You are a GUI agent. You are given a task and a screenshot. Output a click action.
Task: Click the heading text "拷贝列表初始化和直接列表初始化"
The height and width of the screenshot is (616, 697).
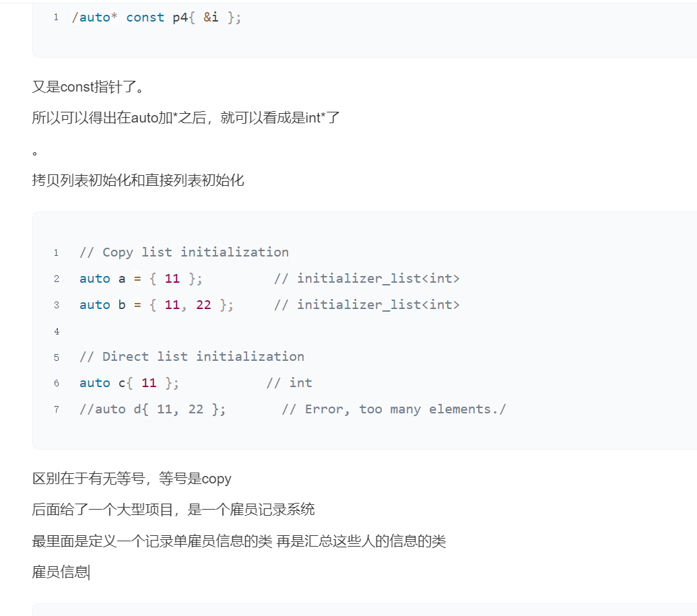click(138, 180)
